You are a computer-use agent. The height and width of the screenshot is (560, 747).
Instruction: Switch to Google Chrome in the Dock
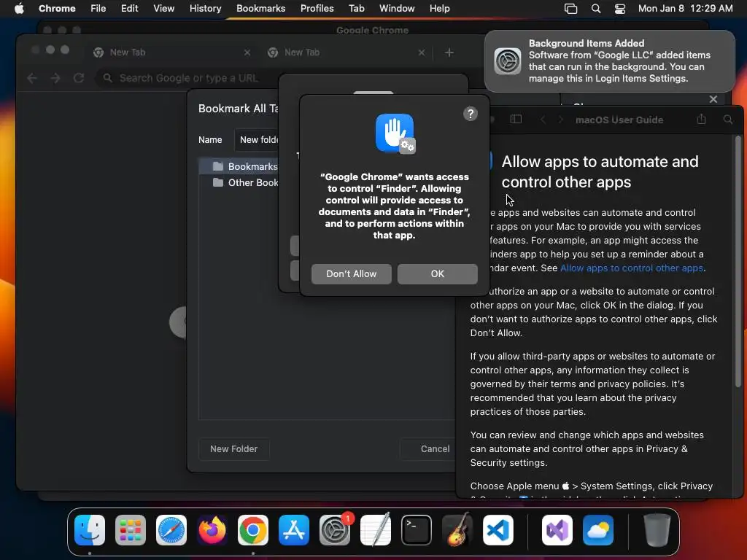coord(253,530)
